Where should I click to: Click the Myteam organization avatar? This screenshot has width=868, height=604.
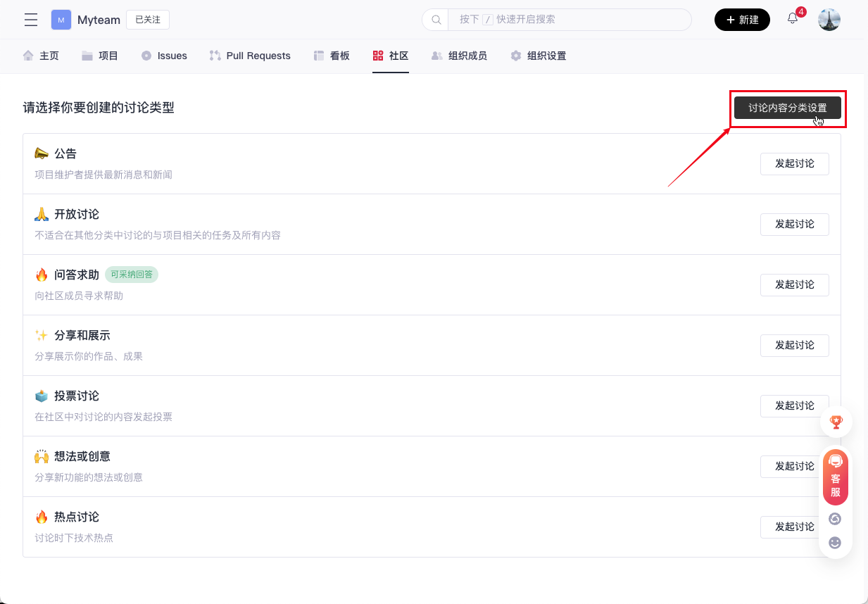(61, 20)
